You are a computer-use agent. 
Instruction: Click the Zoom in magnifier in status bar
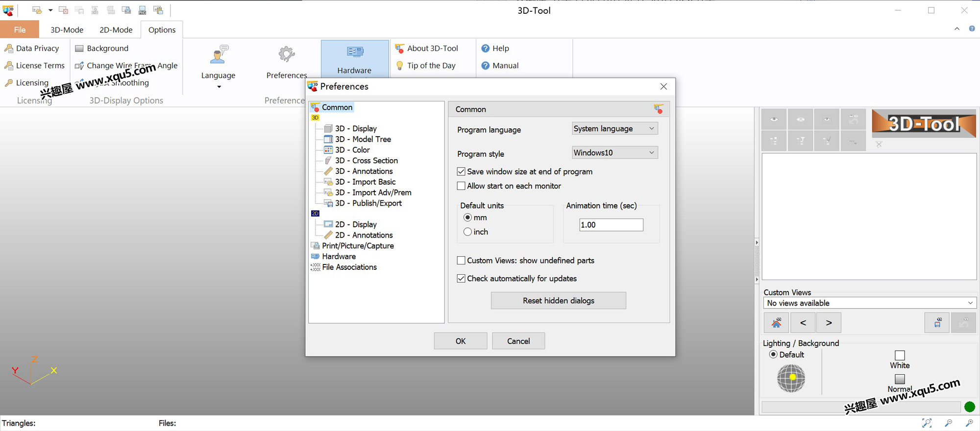969,423
